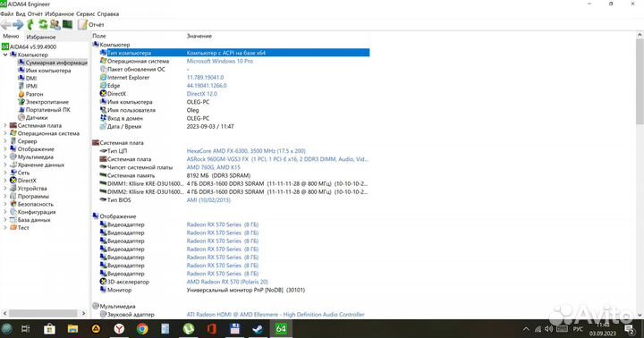Collapse the Компьютер tree node
Viewport: 644px width, 338px height.
pos(5,55)
